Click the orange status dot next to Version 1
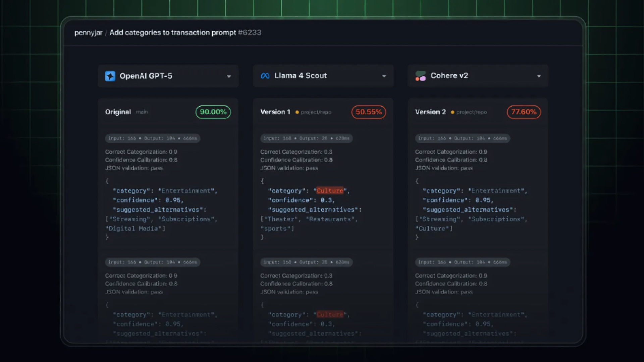 (297, 112)
